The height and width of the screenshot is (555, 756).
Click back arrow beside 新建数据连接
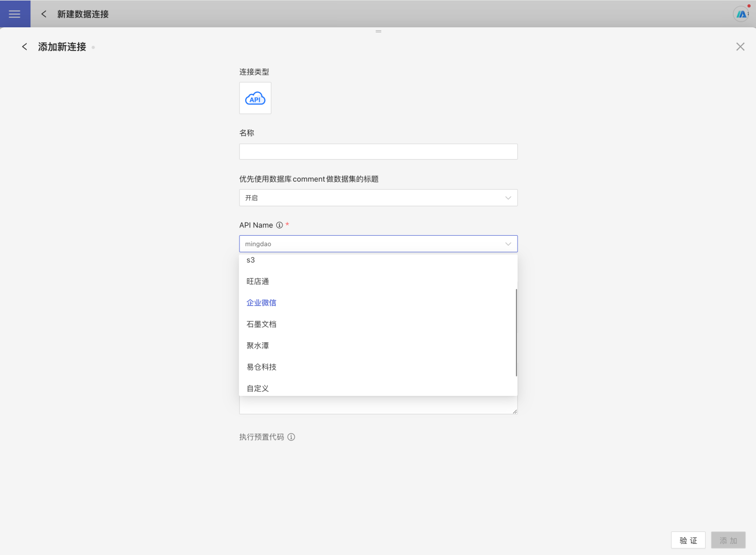[x=44, y=14]
